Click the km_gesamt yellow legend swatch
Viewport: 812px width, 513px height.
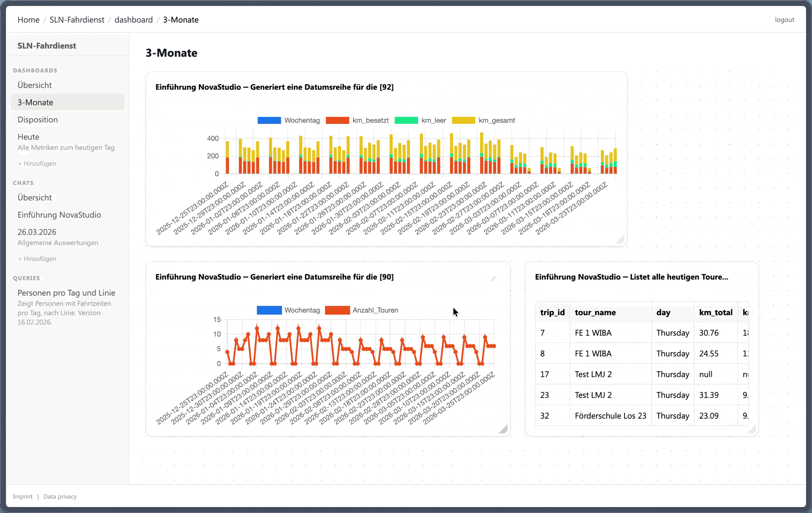coord(463,120)
